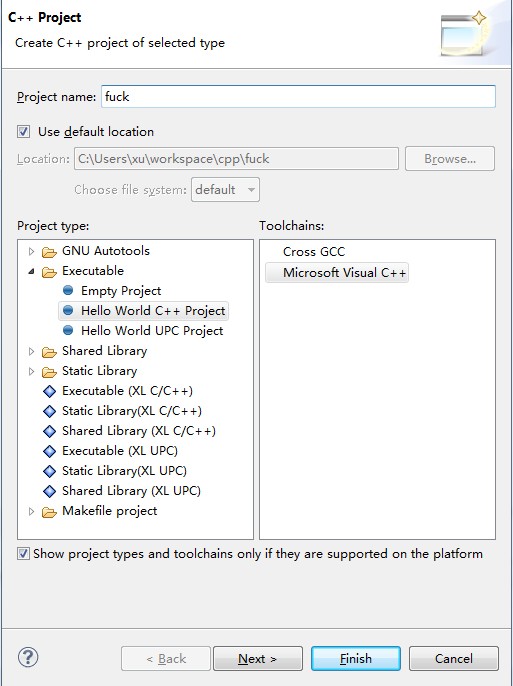Image resolution: width=513 pixels, height=686 pixels.
Task: Click the Cancel button
Action: [x=454, y=658]
